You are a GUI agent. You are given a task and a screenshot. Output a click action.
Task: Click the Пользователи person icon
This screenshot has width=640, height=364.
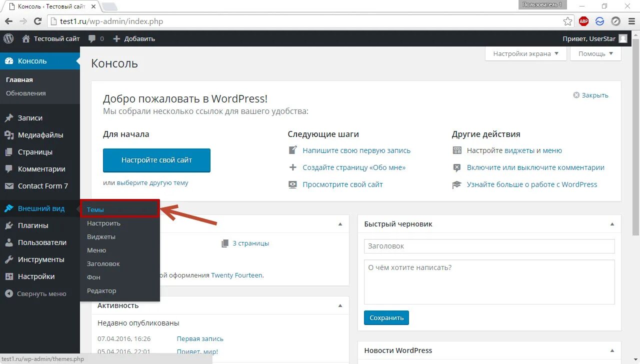coord(9,242)
